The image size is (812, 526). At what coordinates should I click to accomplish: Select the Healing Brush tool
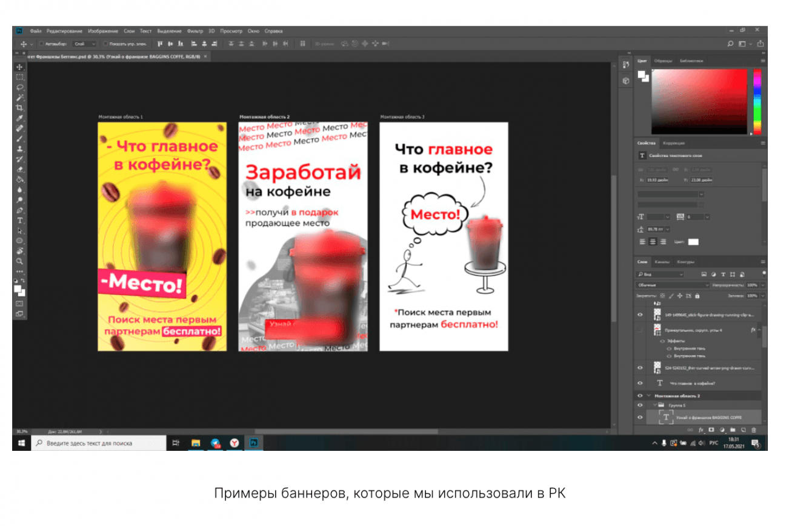(20, 128)
